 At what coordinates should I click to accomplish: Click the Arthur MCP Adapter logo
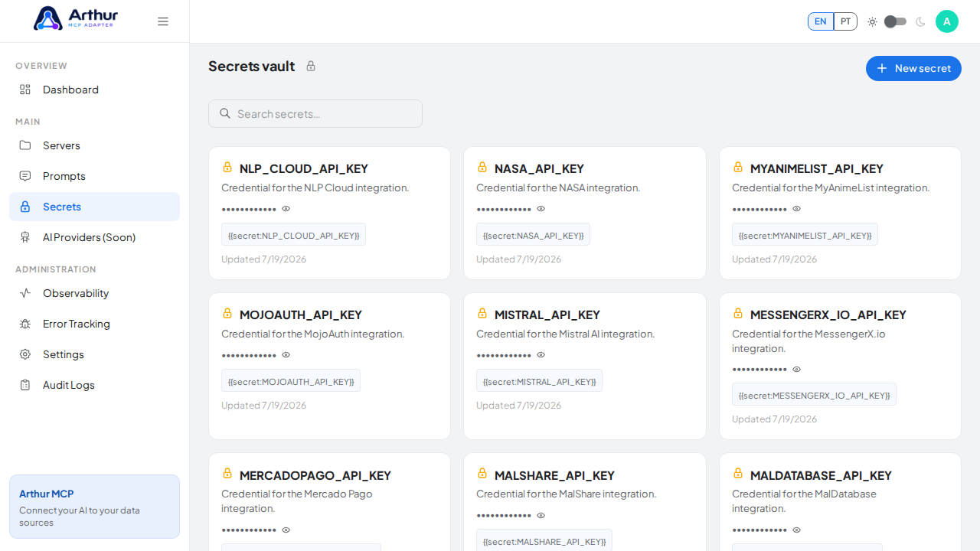tap(76, 18)
